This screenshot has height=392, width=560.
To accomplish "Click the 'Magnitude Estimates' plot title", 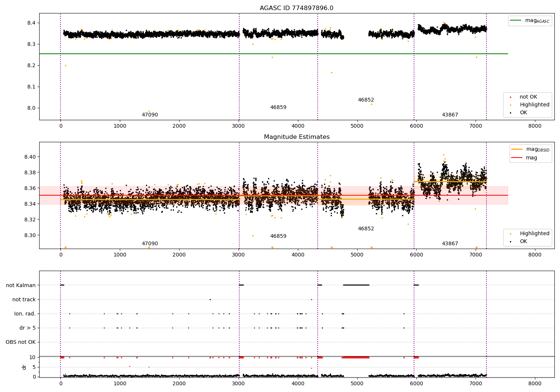I will click(296, 137).
